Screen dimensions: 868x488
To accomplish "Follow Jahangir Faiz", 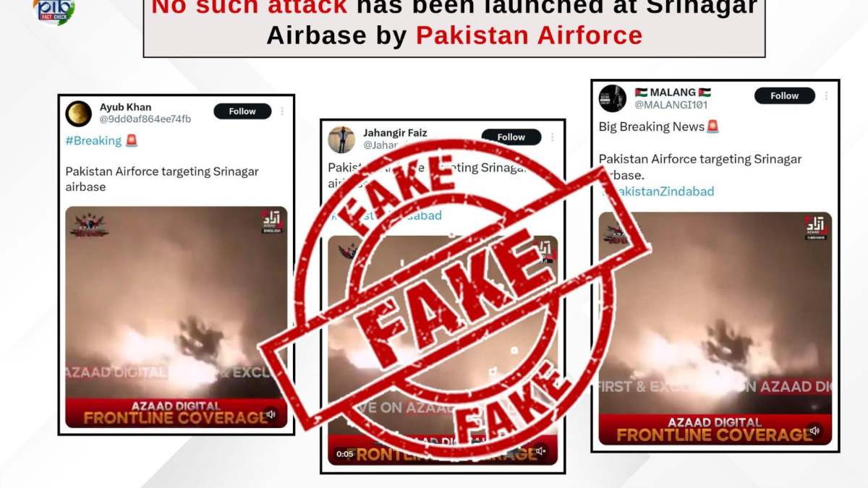I will (511, 137).
